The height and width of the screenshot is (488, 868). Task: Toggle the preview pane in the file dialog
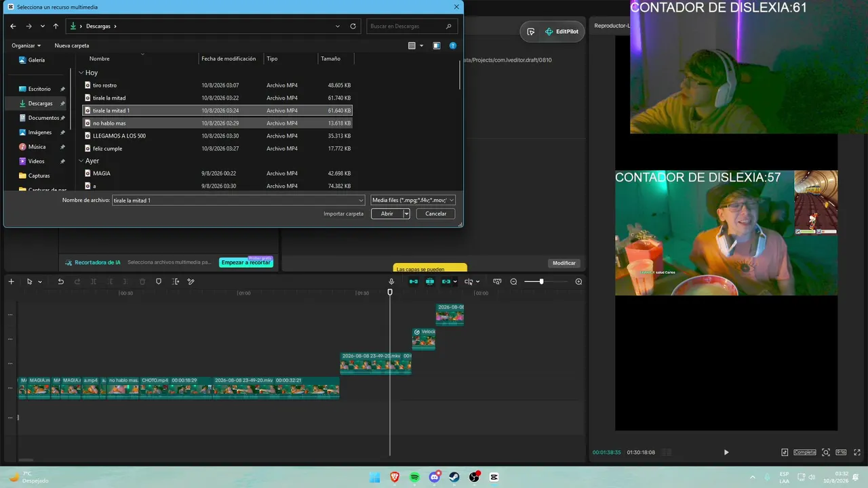click(x=436, y=45)
